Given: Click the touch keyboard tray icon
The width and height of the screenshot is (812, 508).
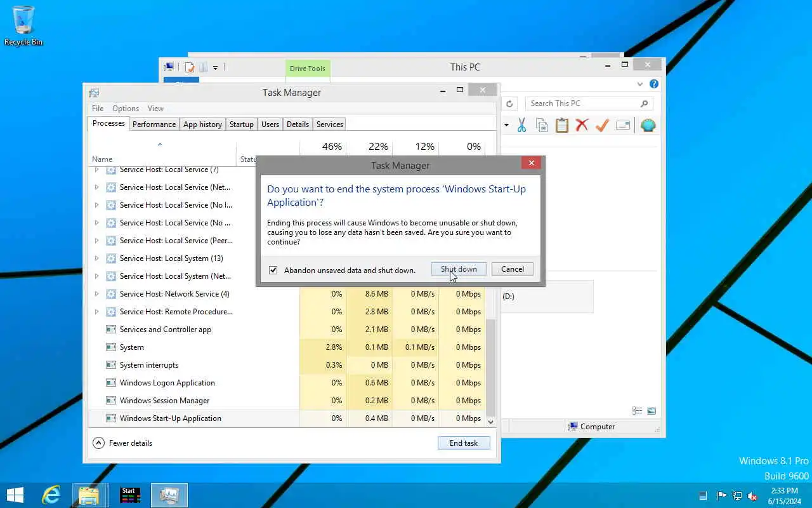Looking at the screenshot, I should coord(703,496).
